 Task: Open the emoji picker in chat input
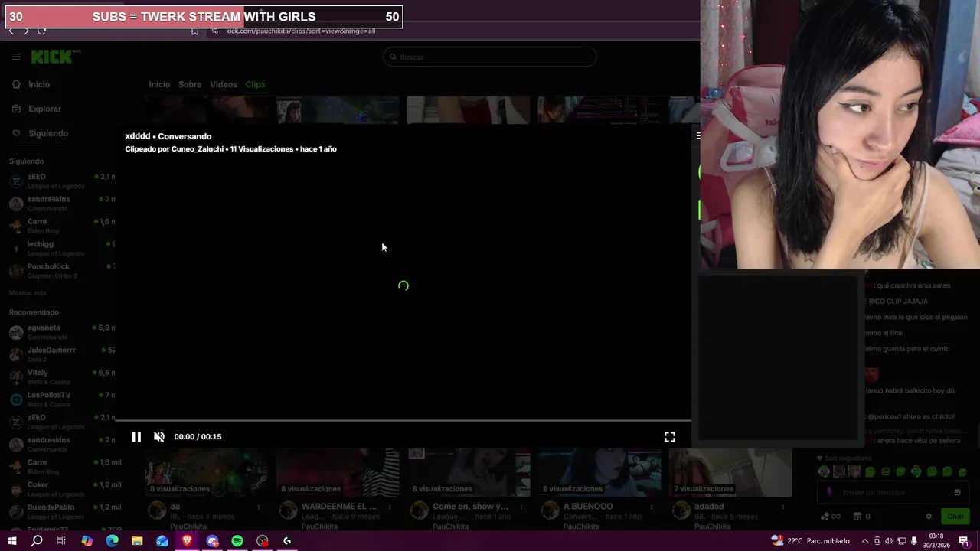[x=957, y=492]
